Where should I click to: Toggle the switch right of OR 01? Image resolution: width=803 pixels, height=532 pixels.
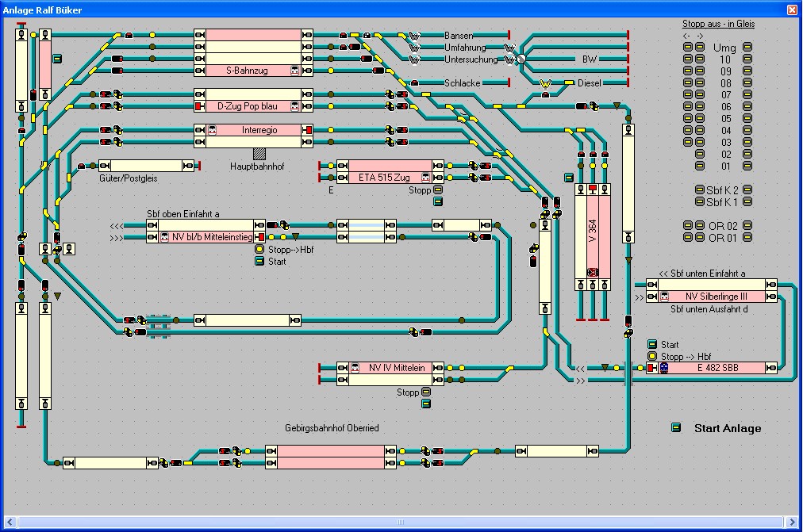[x=747, y=238]
